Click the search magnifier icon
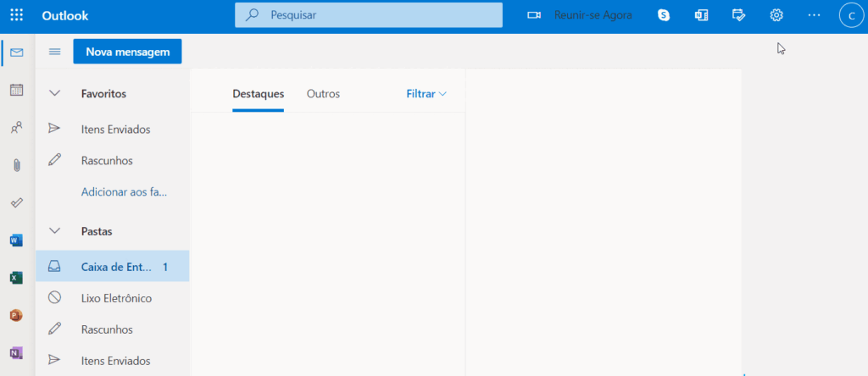Image resolution: width=868 pixels, height=376 pixels. (253, 15)
